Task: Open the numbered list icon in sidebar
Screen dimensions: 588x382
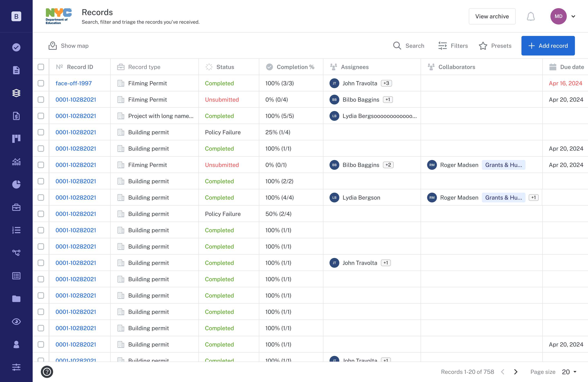Action: [16, 230]
